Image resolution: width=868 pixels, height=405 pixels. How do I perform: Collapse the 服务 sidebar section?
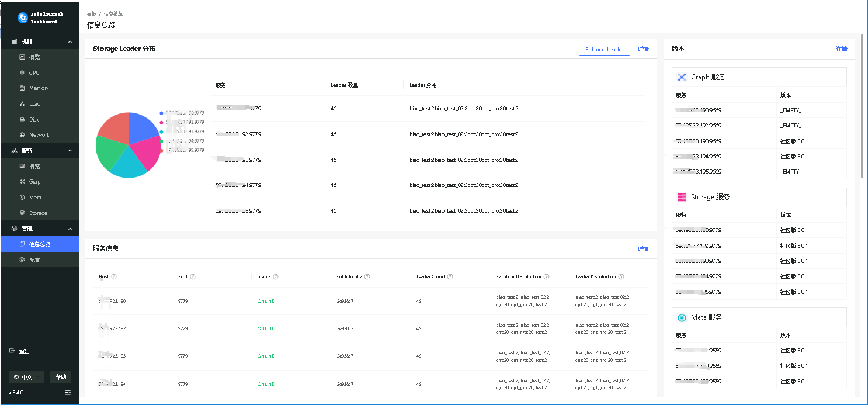click(x=70, y=151)
